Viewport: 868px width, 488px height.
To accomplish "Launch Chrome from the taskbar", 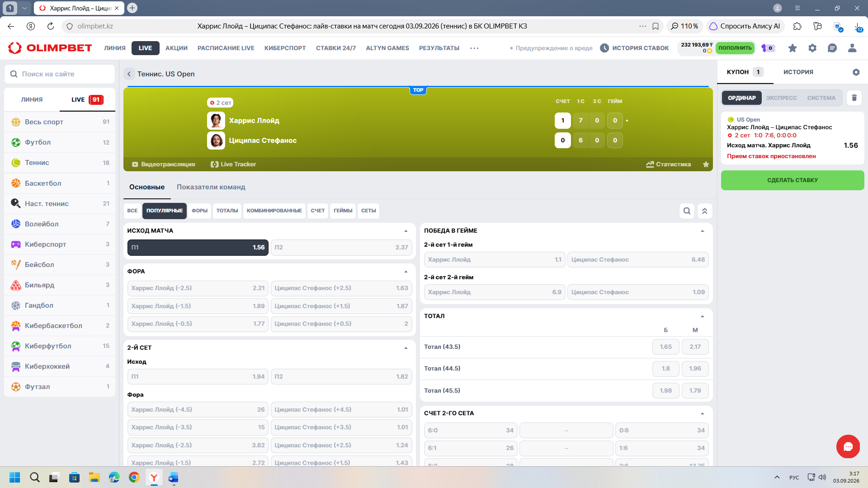I will coord(134,477).
